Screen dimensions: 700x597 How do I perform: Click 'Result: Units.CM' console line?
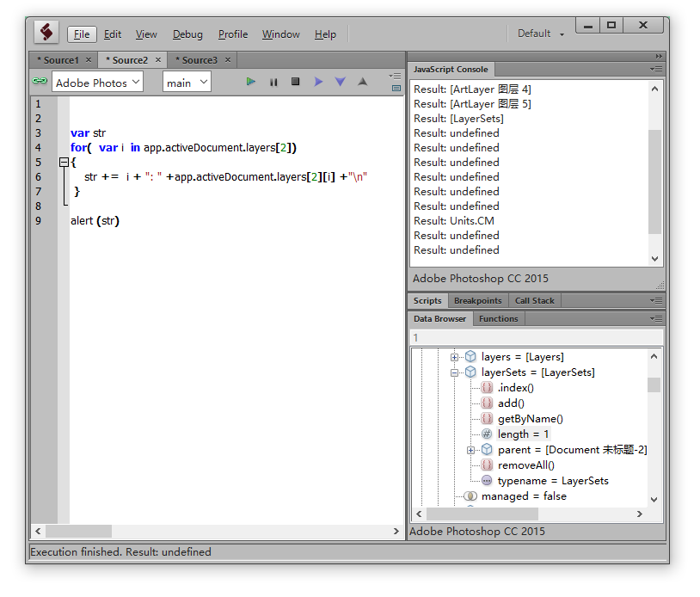453,220
